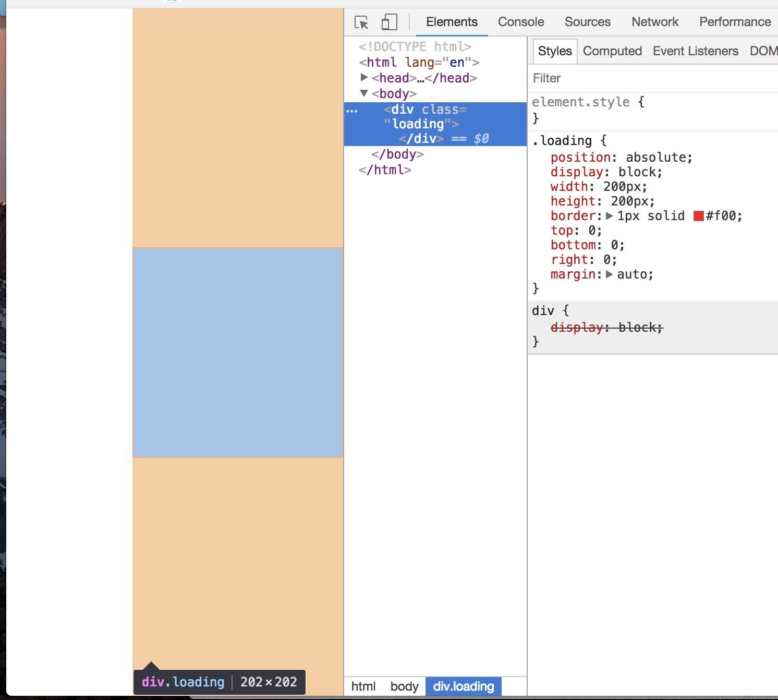
Task: Click the top: 0 declaration
Action: pyautogui.click(x=576, y=231)
